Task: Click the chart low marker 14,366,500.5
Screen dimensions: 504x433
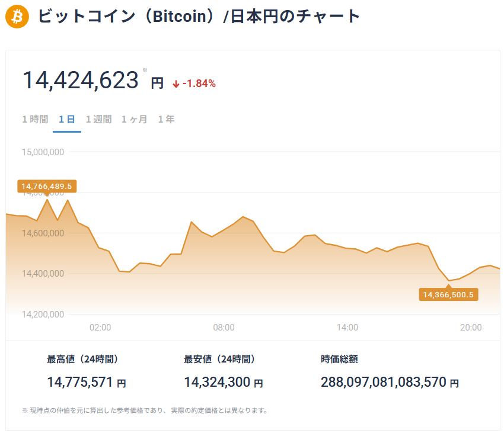Action: coord(448,294)
